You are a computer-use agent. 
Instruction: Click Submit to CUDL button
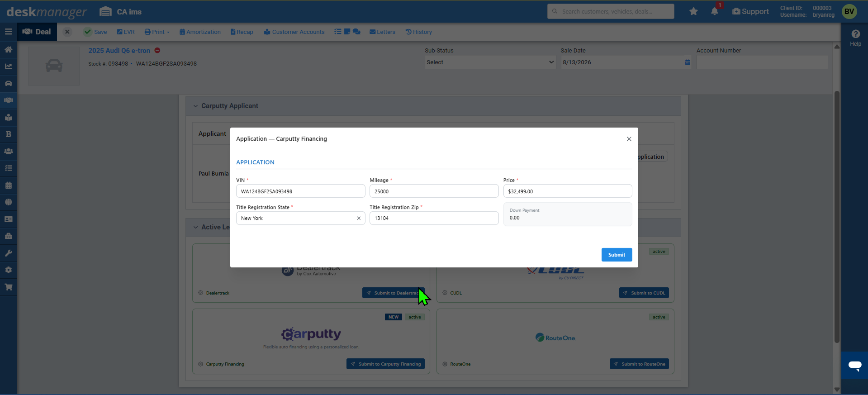[644, 293]
